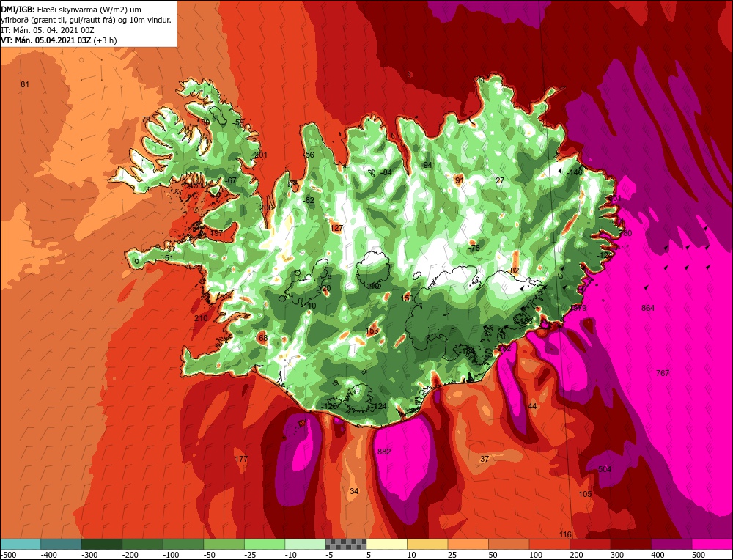Click the orange swatch between 25 and 50
This screenshot has width=733, height=560.
coord(468,544)
